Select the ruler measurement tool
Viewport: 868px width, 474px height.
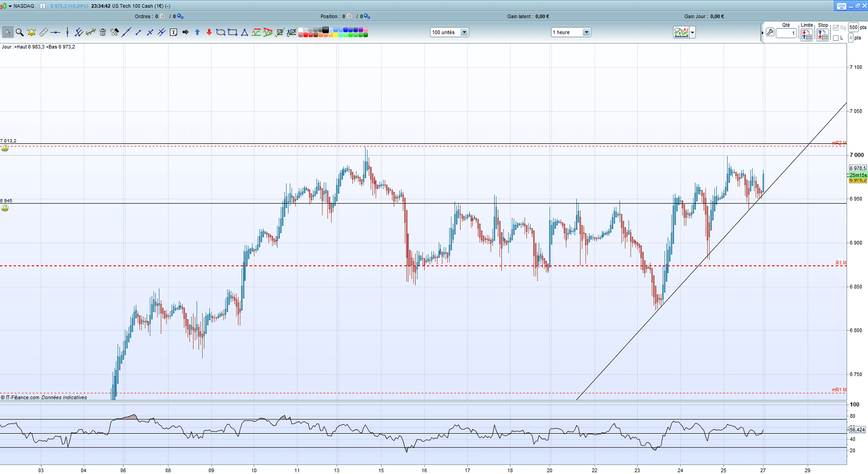pyautogui.click(x=43, y=32)
